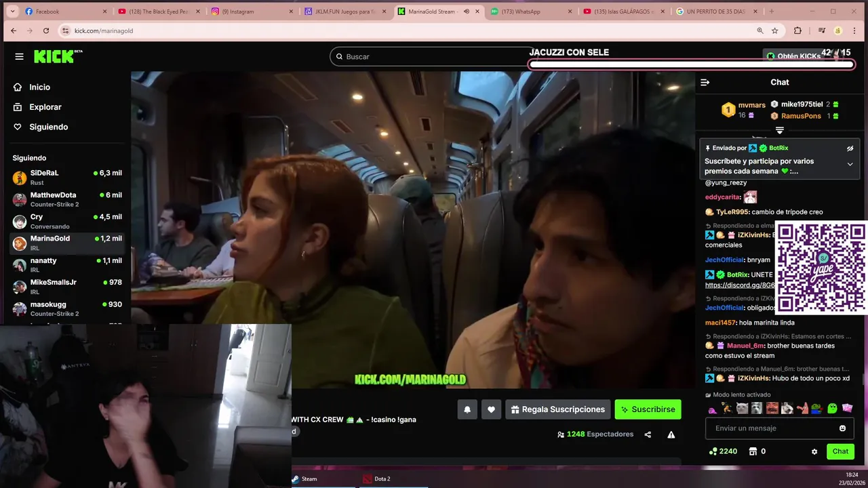Share the stream
This screenshot has height=488, width=868.
[x=648, y=434]
